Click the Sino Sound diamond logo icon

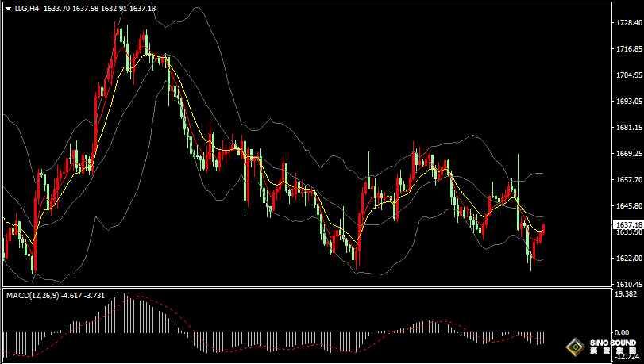pyautogui.click(x=573, y=347)
